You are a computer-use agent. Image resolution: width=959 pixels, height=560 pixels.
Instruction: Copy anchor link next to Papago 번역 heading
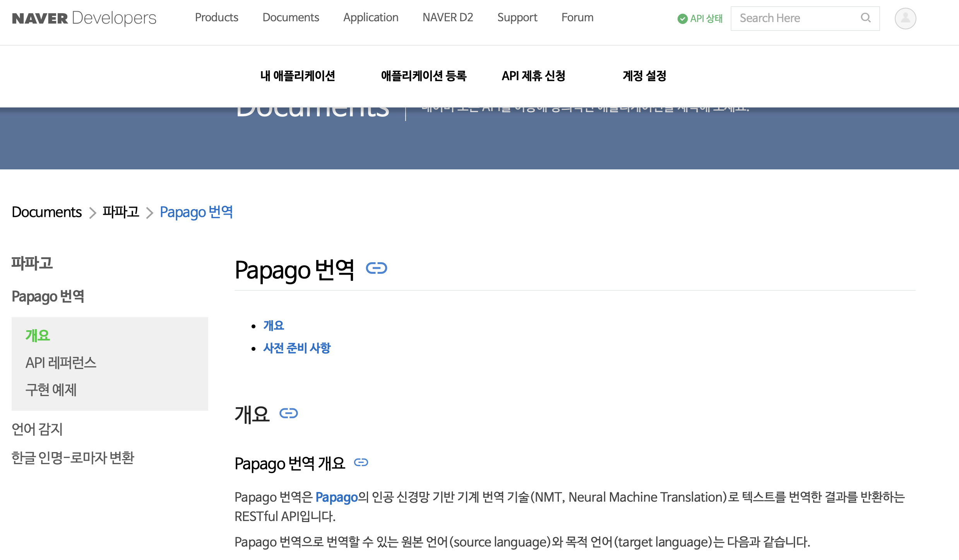pyautogui.click(x=377, y=268)
